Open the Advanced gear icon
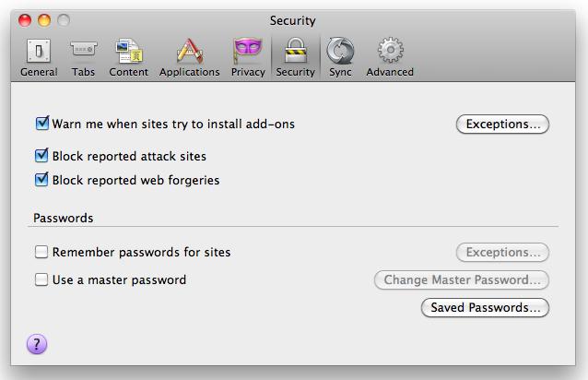The height and width of the screenshot is (380, 588). click(x=390, y=50)
